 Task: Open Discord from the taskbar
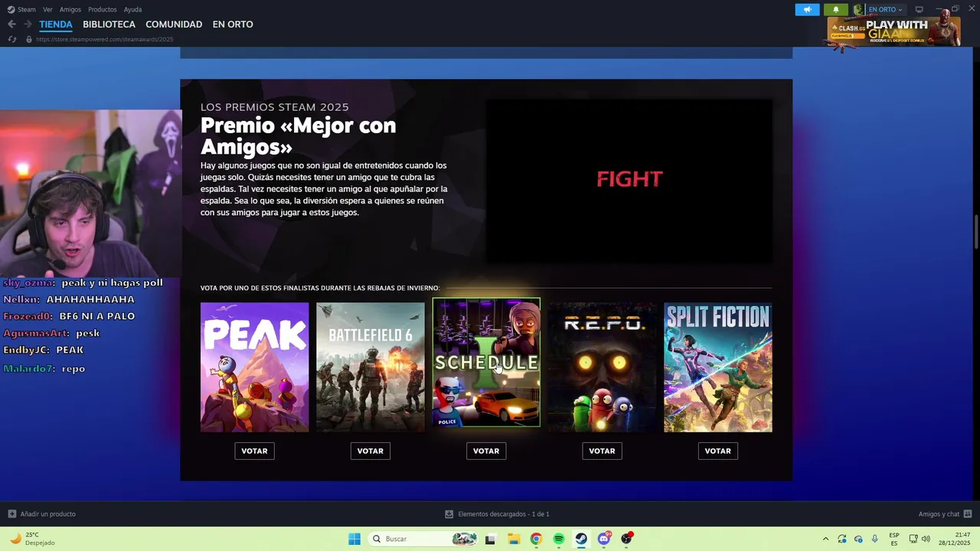604,539
